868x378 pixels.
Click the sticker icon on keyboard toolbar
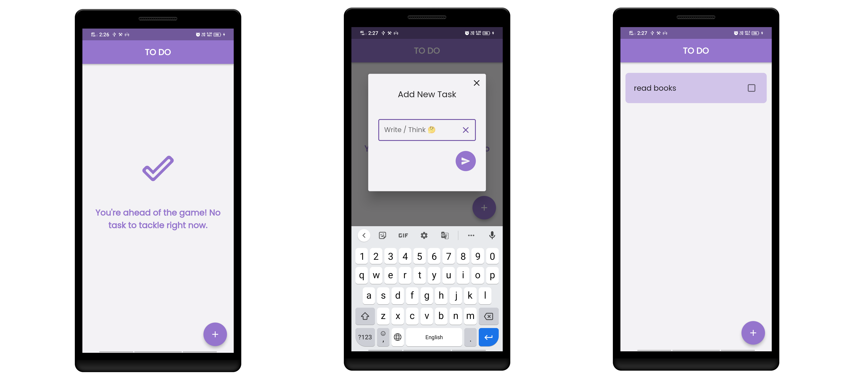click(x=383, y=235)
